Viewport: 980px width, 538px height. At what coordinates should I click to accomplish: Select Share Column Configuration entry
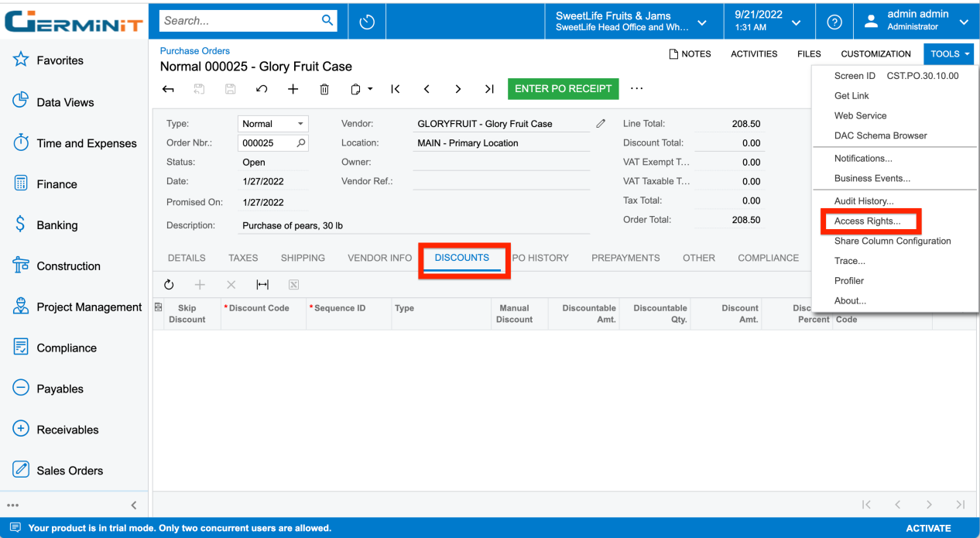pos(893,241)
